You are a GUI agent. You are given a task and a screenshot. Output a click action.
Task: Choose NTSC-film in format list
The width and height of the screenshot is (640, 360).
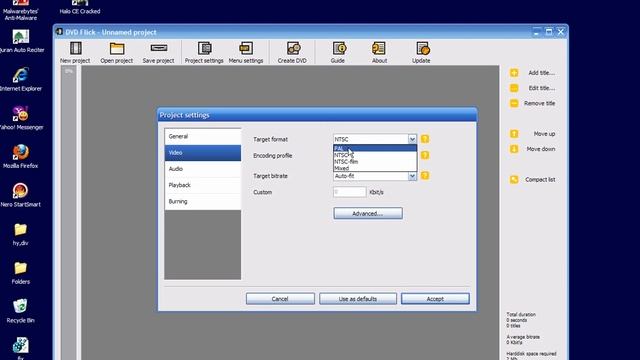[x=375, y=162]
